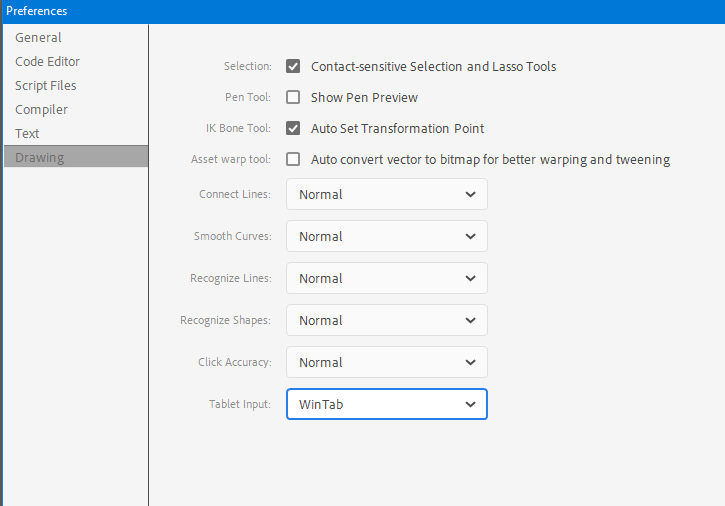Click the chevron arrow on Click Accuracy
Viewport: 725px width, 506px height.
471,363
